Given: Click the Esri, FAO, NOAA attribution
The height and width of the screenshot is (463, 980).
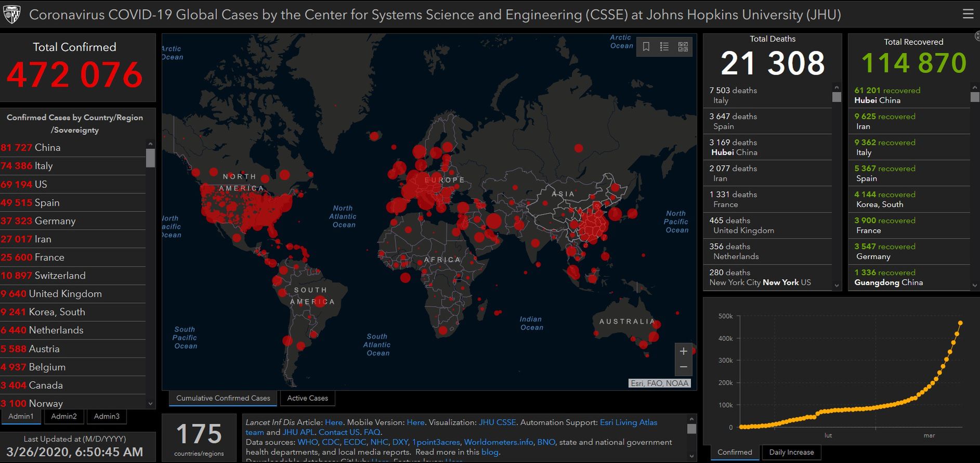Looking at the screenshot, I should [660, 383].
